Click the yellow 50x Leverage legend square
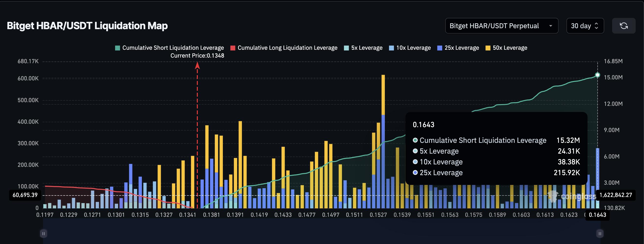This screenshot has height=244, width=644. (488, 48)
